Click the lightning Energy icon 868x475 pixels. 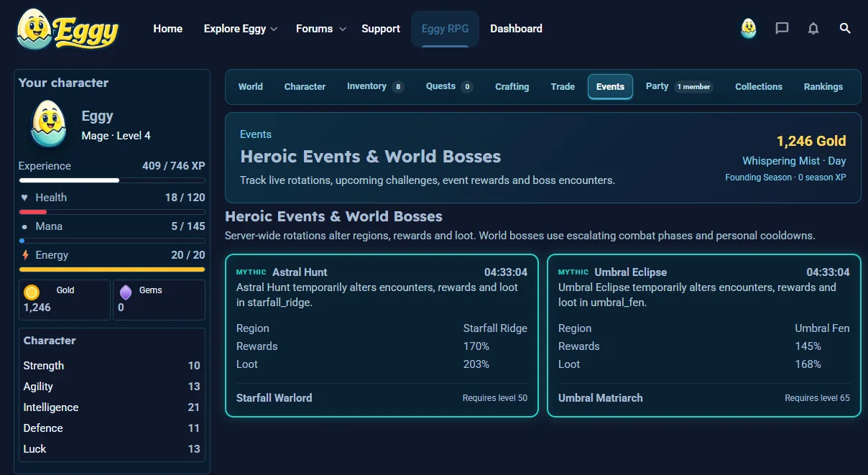pyautogui.click(x=26, y=255)
